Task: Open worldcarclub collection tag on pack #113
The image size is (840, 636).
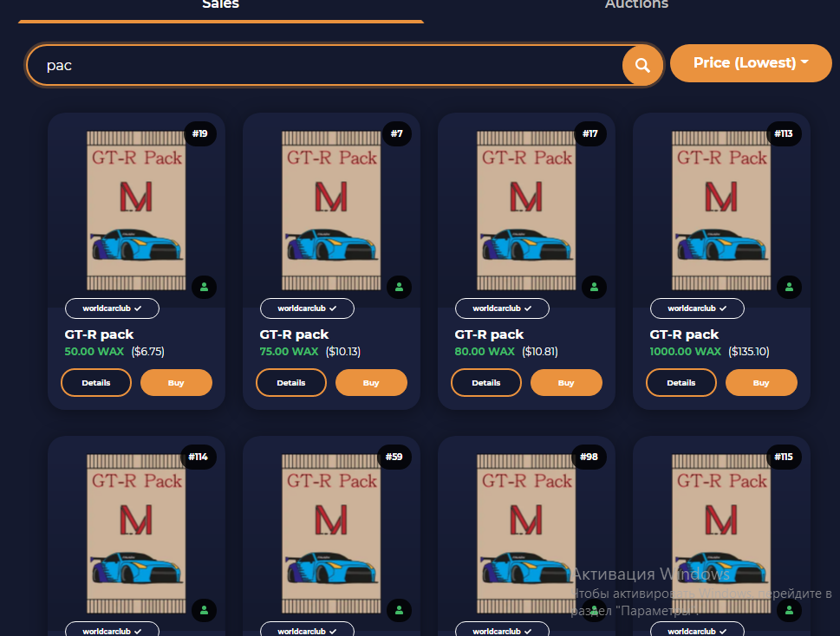Action: 697,308
